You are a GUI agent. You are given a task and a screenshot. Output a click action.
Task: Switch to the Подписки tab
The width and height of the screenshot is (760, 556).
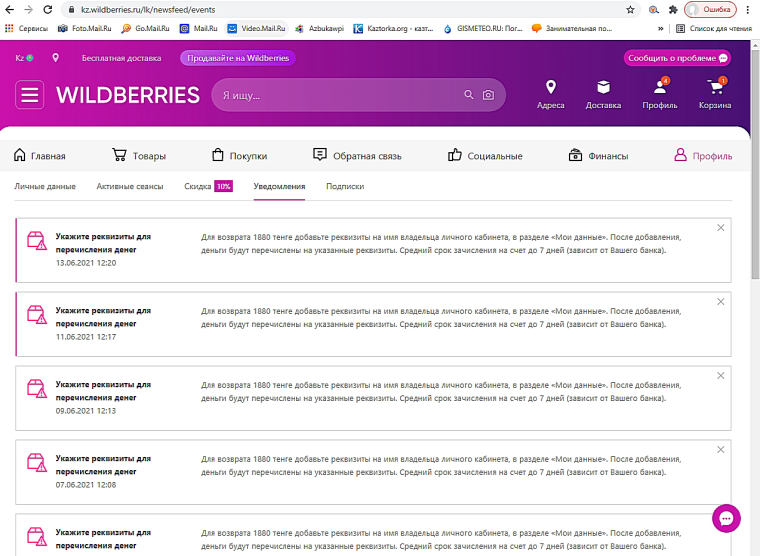click(345, 186)
